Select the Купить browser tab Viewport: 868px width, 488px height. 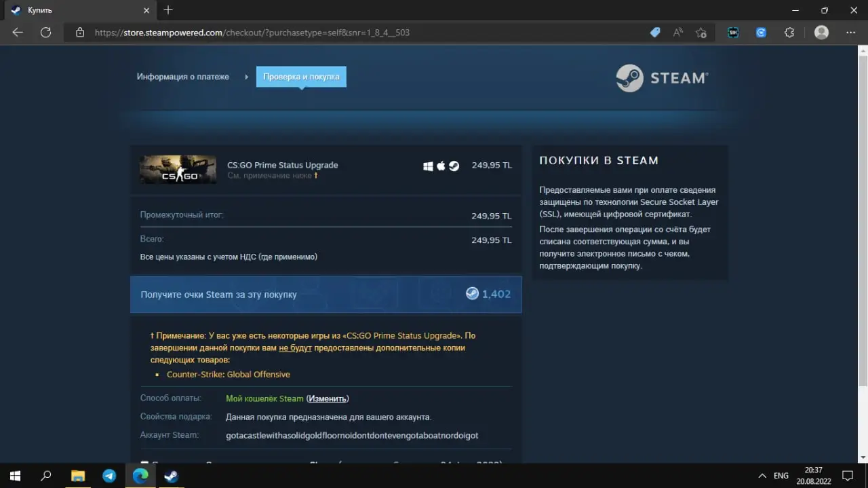[x=80, y=10]
